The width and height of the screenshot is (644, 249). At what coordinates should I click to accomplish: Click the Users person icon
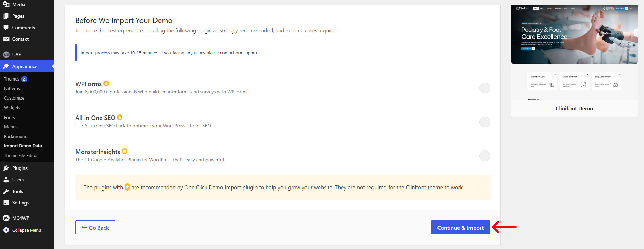click(6, 180)
